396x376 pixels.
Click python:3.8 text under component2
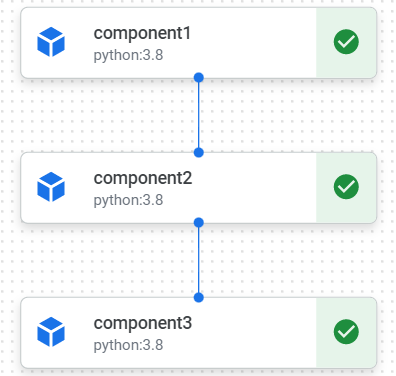[x=128, y=200]
